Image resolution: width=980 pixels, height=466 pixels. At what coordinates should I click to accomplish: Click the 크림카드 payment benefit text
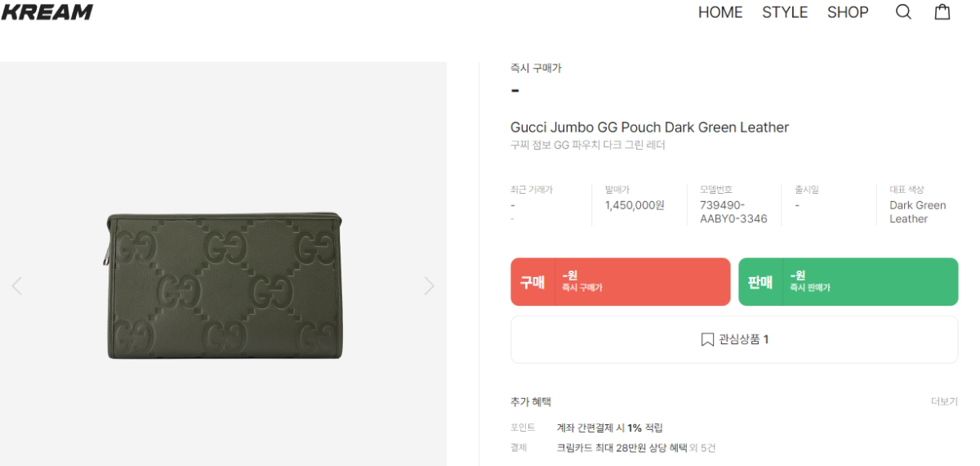tap(621, 448)
